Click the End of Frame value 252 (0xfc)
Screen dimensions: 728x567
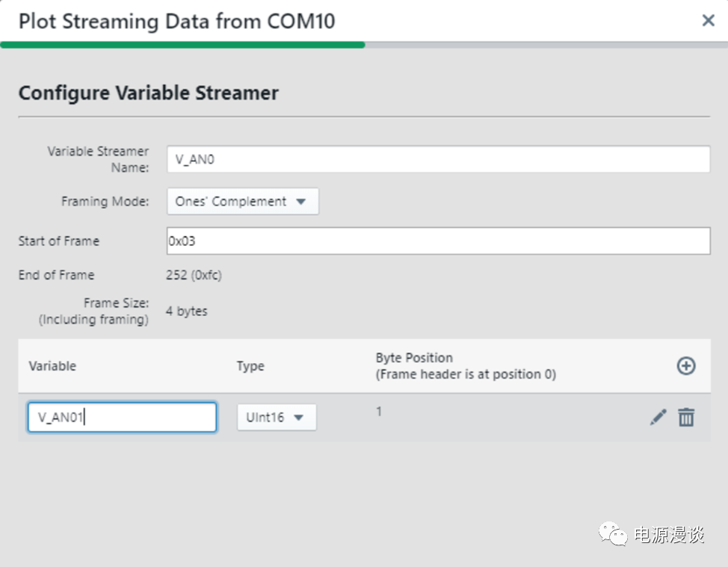point(194,275)
